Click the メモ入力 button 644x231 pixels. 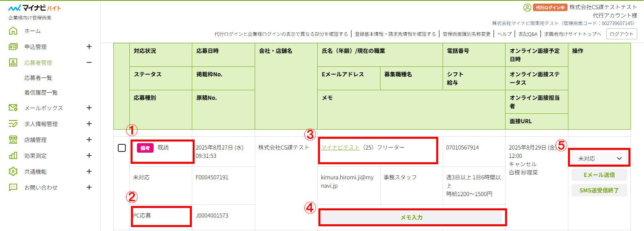click(x=412, y=217)
